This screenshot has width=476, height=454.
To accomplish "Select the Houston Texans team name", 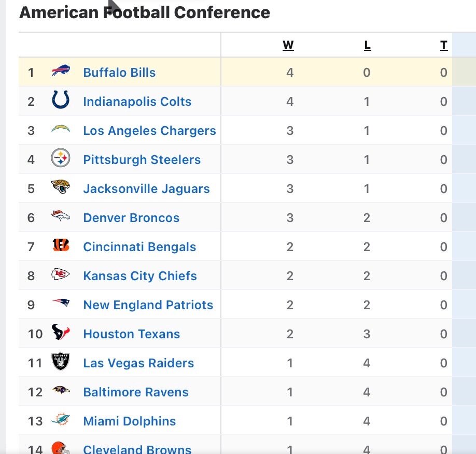I will (131, 334).
